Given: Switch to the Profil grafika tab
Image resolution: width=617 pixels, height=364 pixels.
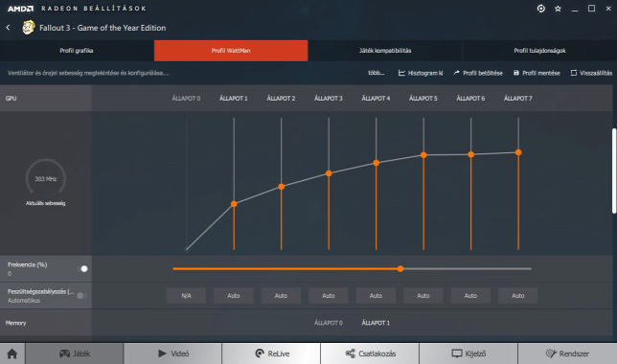Looking at the screenshot, I should point(77,51).
